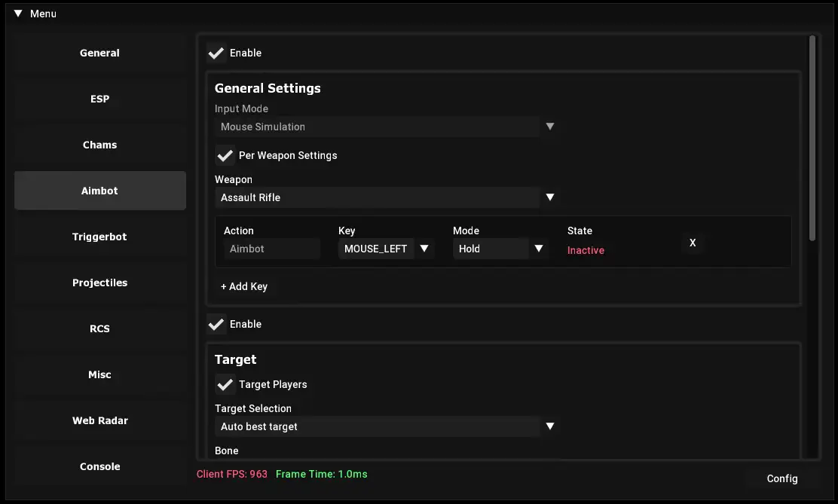The image size is (838, 504).
Task: Switch to the ESP tab
Action: (100, 99)
